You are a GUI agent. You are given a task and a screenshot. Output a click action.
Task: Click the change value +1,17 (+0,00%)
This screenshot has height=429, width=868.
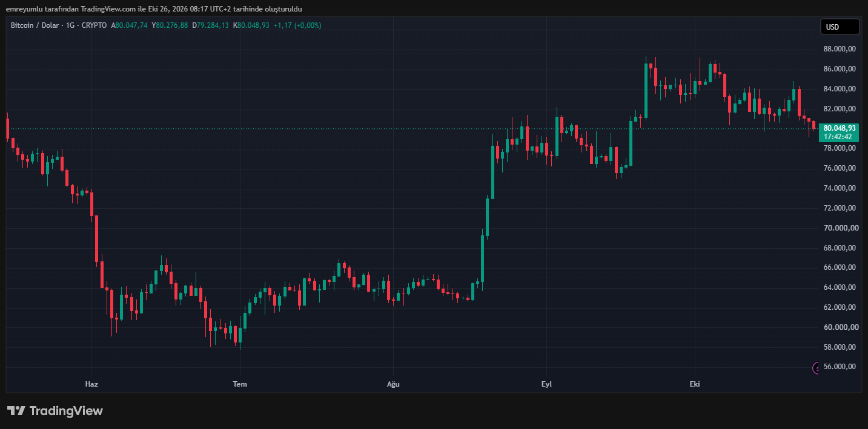click(x=297, y=25)
